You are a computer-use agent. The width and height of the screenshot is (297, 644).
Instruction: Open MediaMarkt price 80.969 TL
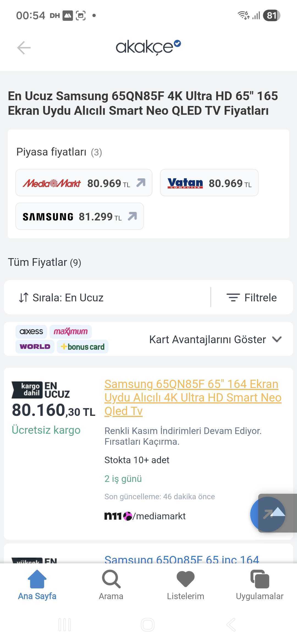pyautogui.click(x=84, y=183)
